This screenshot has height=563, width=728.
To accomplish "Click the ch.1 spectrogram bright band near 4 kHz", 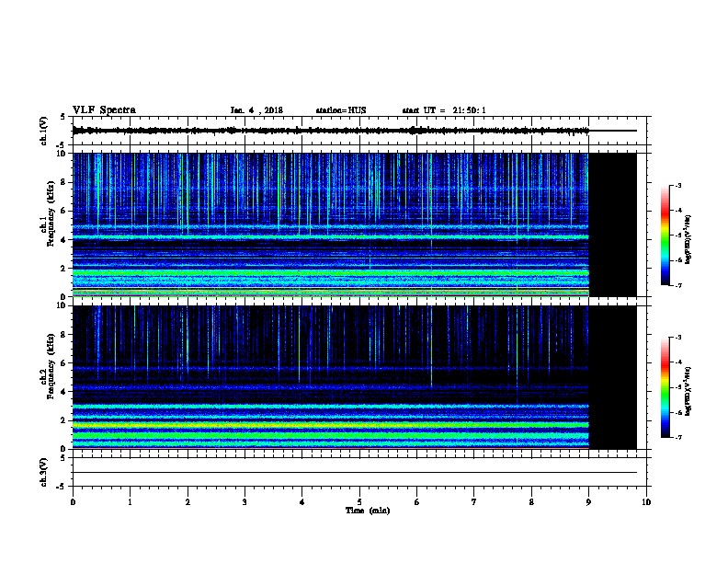I will 331,237.
